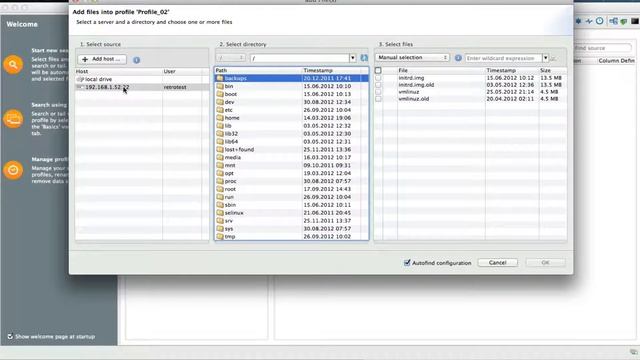This screenshot has height=360, width=640.
Task: Click the Column Defin header in main window
Action: pos(616,60)
